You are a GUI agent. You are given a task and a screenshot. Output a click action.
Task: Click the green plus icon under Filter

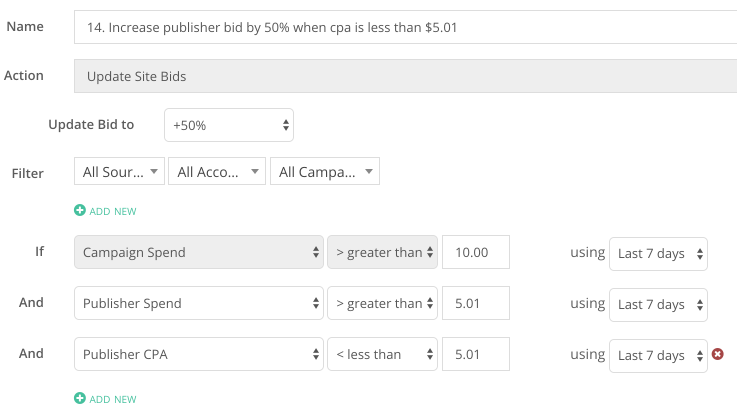point(80,211)
